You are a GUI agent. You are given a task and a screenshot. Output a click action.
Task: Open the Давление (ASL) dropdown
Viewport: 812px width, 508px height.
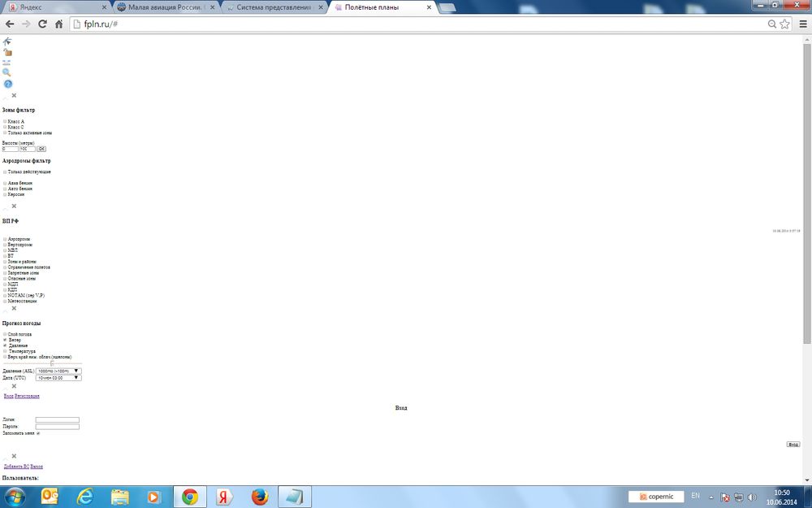pyautogui.click(x=58, y=371)
